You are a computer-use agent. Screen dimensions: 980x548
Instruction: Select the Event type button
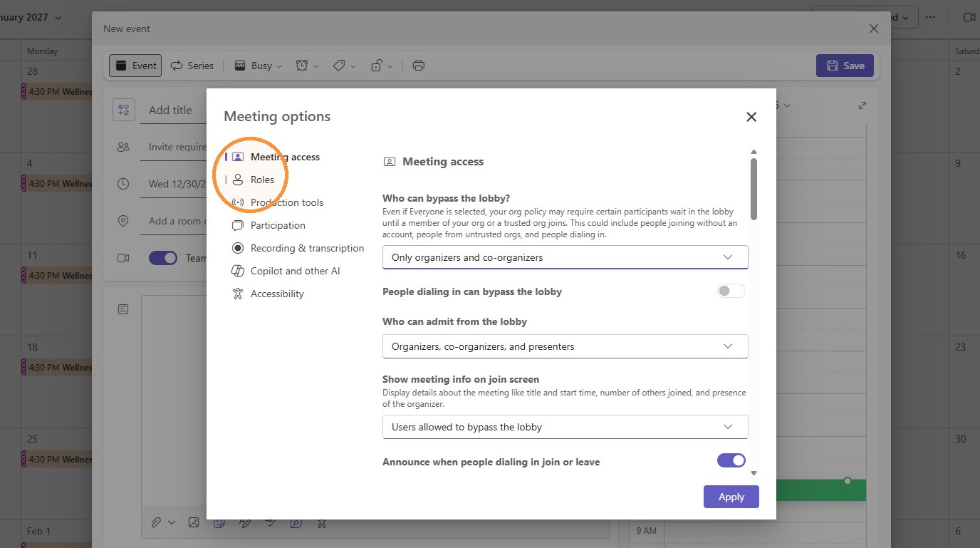(135, 66)
